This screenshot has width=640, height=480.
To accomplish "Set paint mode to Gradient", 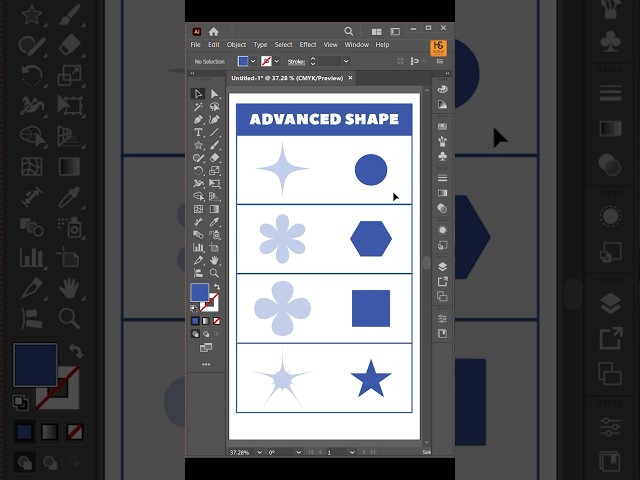I will click(206, 321).
